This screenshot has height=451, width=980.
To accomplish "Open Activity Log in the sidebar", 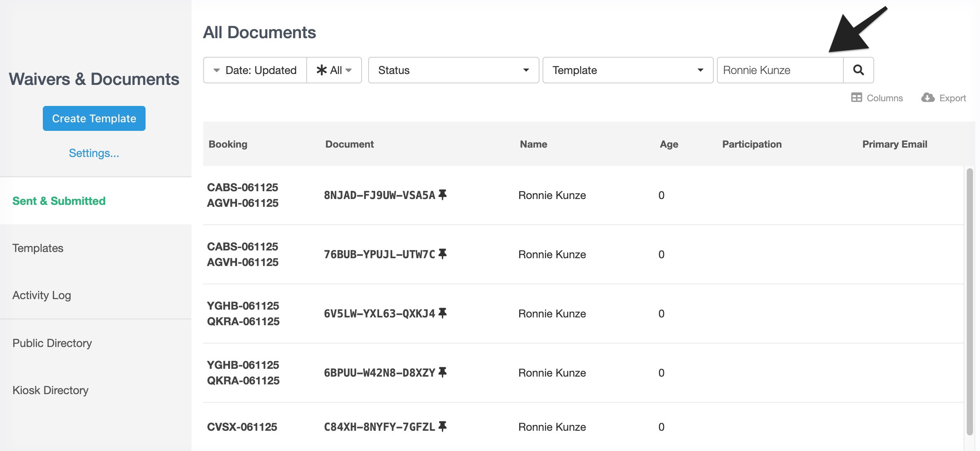I will 42,295.
